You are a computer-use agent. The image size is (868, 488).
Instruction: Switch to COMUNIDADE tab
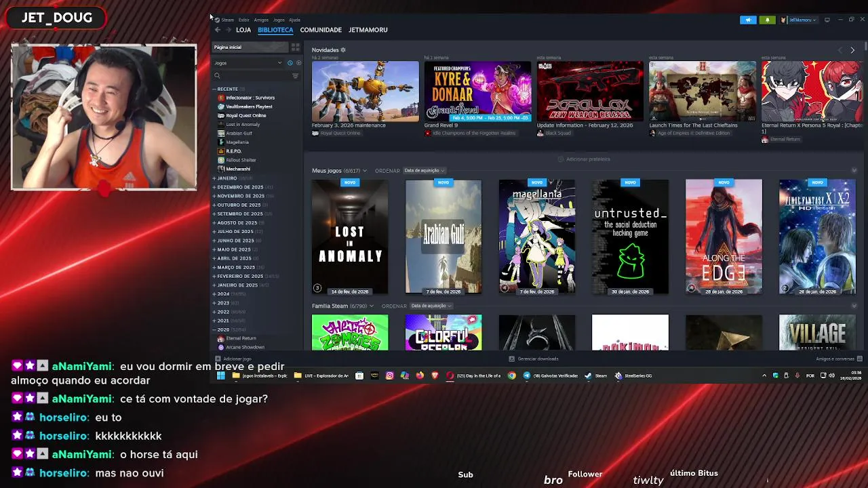[x=321, y=30]
